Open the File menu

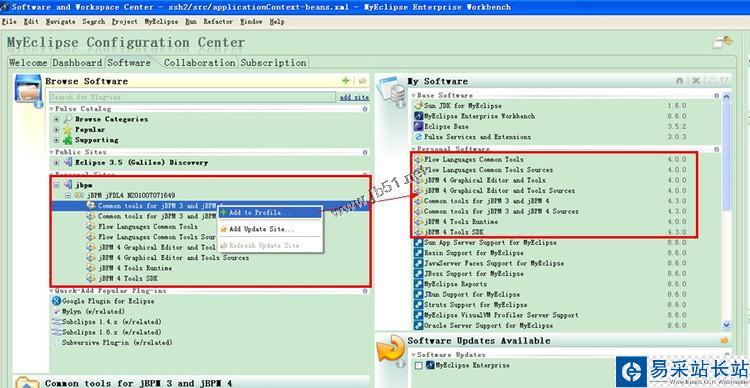[10, 22]
